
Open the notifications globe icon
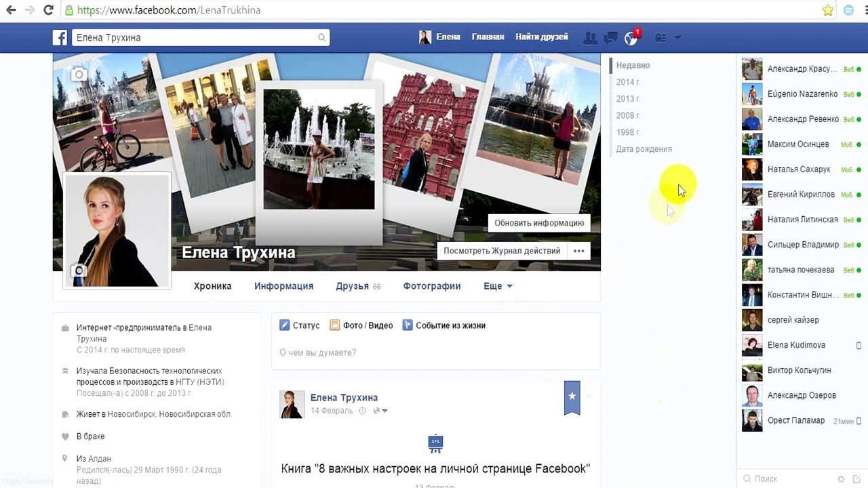(631, 38)
